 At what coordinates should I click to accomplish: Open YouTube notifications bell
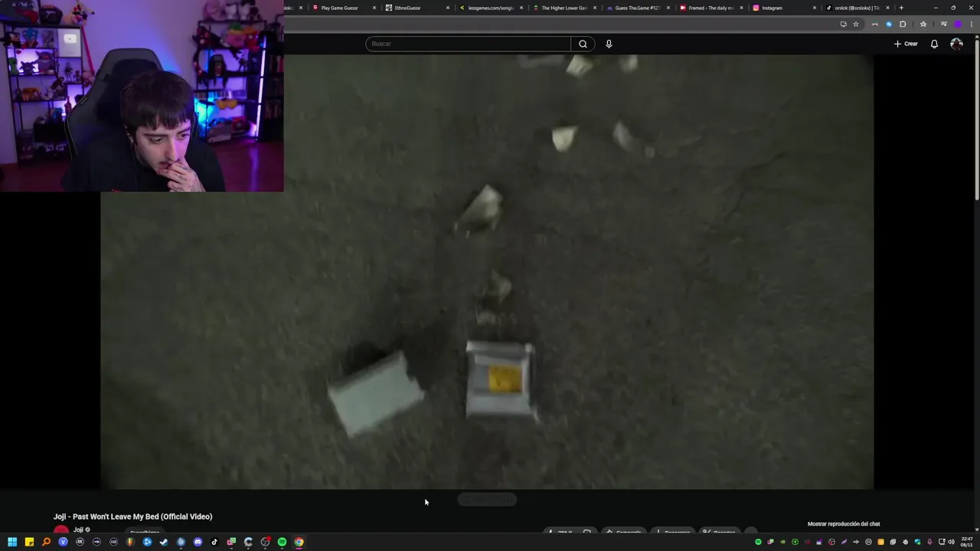pyautogui.click(x=934, y=44)
